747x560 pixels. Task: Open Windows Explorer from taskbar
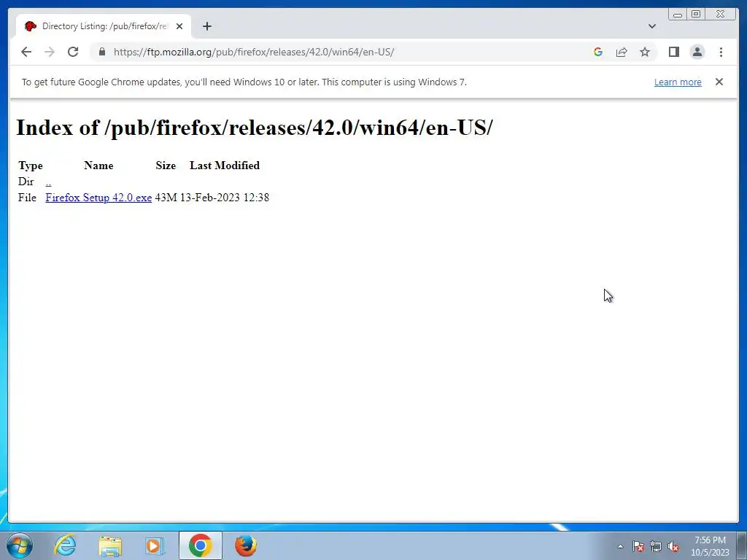110,545
